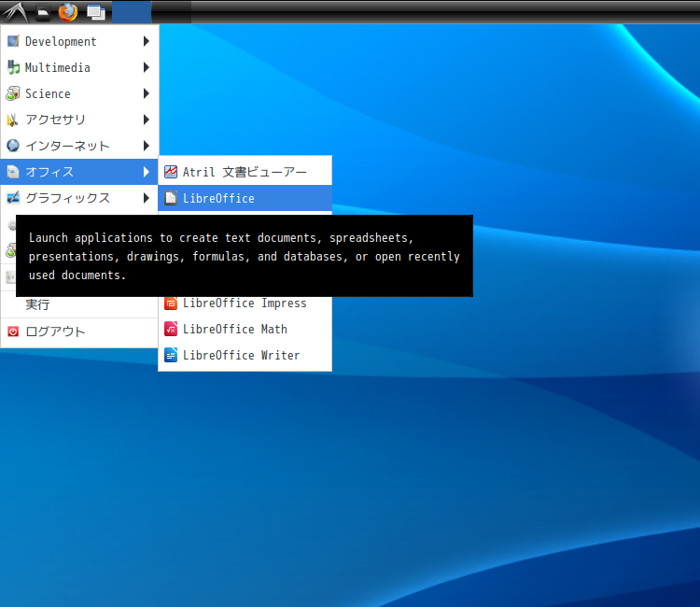Image resolution: width=700 pixels, height=607 pixels.
Task: Click the red ログアウト power icon
Action: pos(13,332)
